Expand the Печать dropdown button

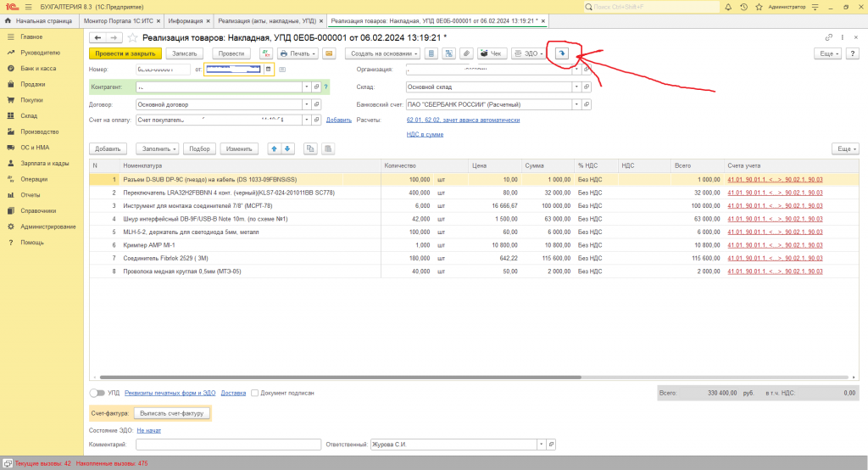click(298, 53)
